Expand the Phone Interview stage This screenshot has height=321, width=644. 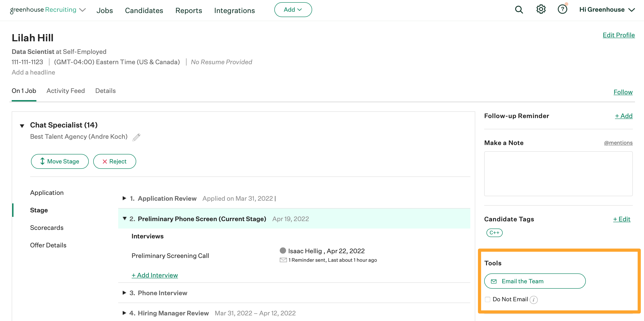(124, 293)
